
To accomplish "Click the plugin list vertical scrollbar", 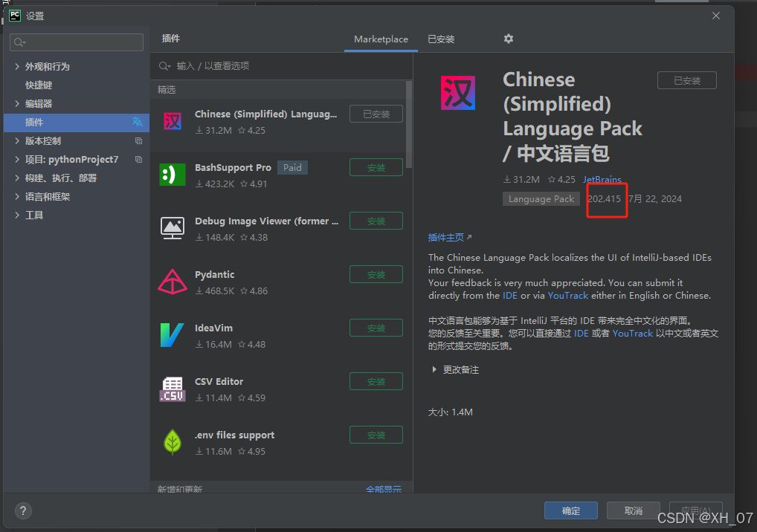I will pyautogui.click(x=409, y=124).
